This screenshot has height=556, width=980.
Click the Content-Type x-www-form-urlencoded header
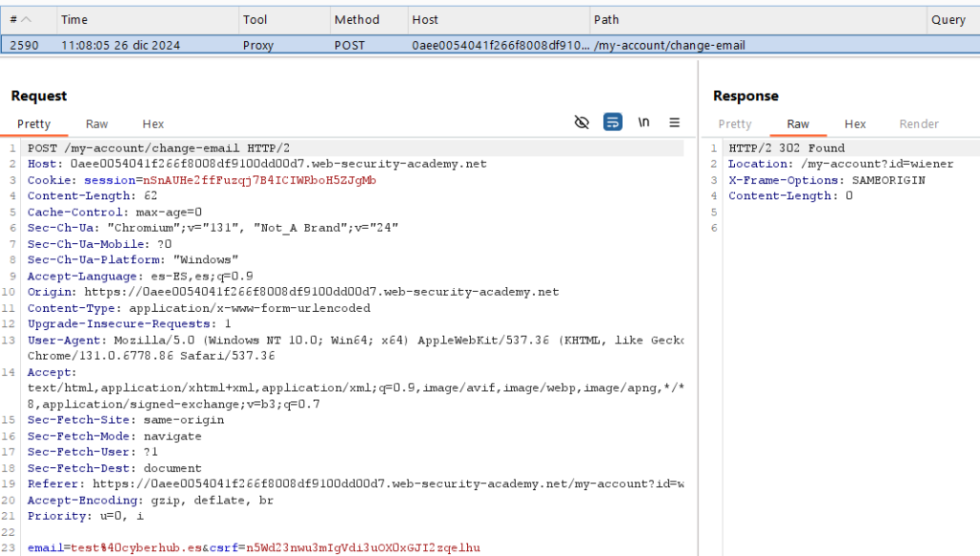[x=199, y=308]
